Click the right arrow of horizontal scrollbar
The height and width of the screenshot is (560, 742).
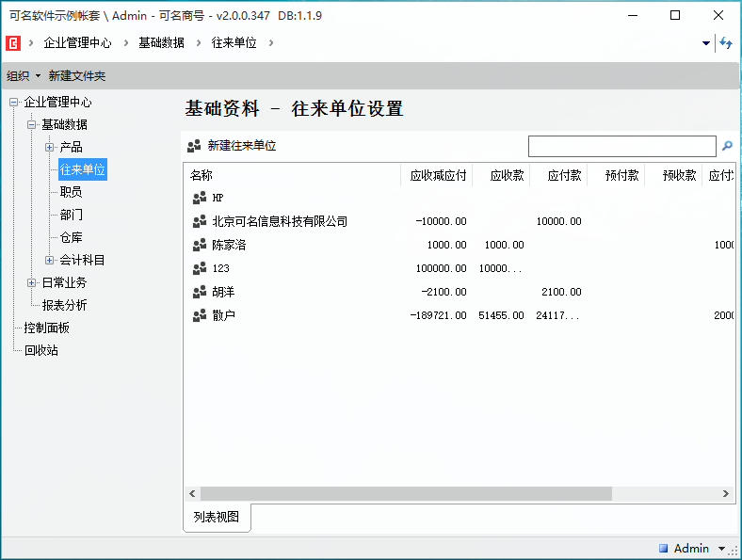726,494
